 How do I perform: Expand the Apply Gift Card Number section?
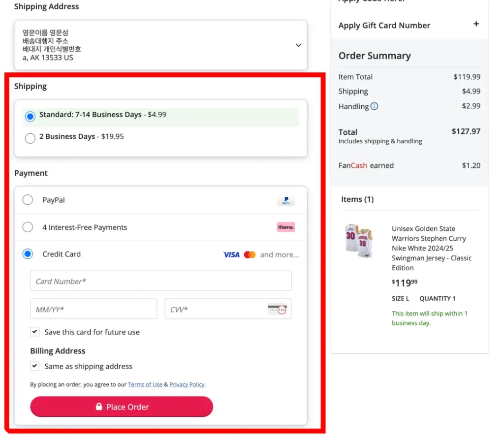click(476, 23)
